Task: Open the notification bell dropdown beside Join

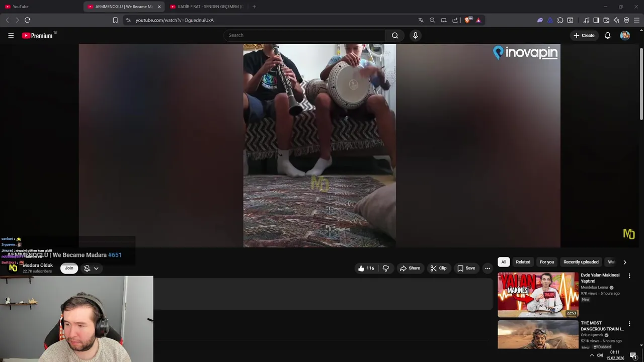Action: pyautogui.click(x=91, y=268)
